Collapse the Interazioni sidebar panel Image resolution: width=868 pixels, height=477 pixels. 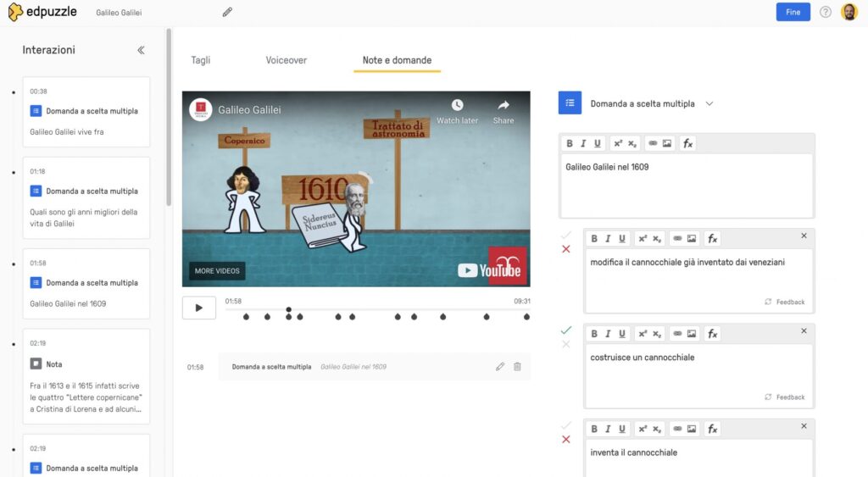[142, 50]
